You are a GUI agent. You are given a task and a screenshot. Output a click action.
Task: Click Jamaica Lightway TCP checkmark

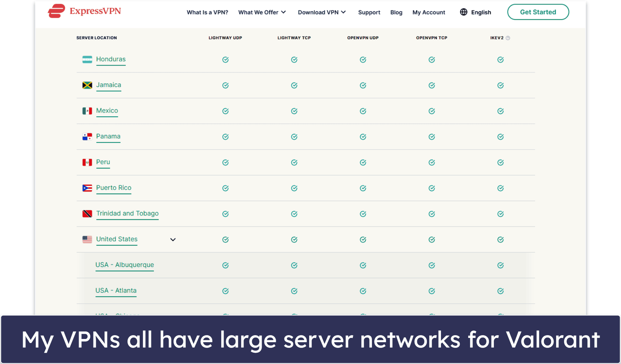pos(294,85)
